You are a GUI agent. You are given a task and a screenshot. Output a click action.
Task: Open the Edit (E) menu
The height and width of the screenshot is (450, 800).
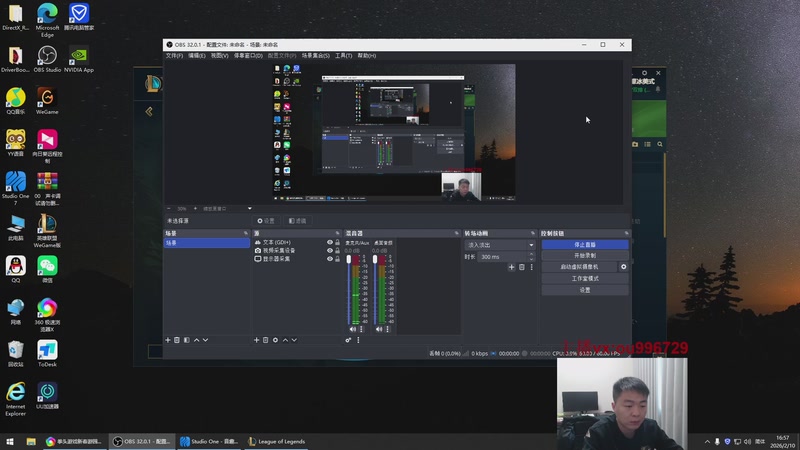pos(196,56)
